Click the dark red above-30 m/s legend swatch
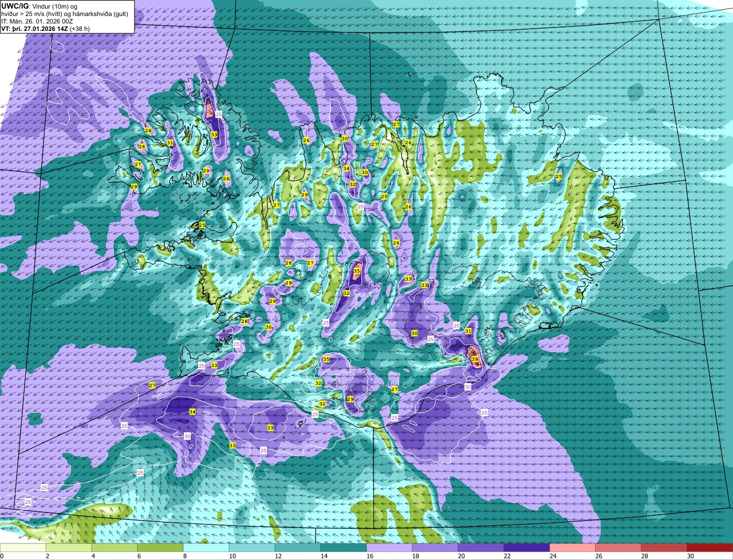This screenshot has height=560, width=733. 710,548
